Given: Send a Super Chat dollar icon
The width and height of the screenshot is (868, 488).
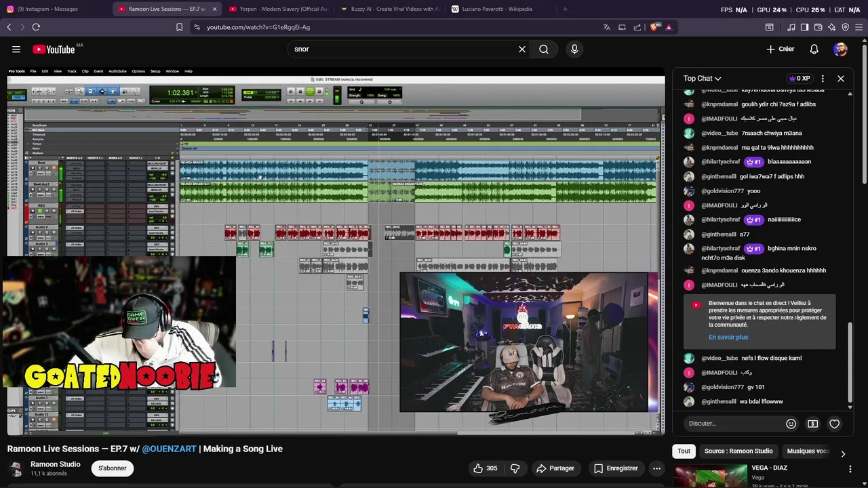Looking at the screenshot, I should pyautogui.click(x=812, y=424).
